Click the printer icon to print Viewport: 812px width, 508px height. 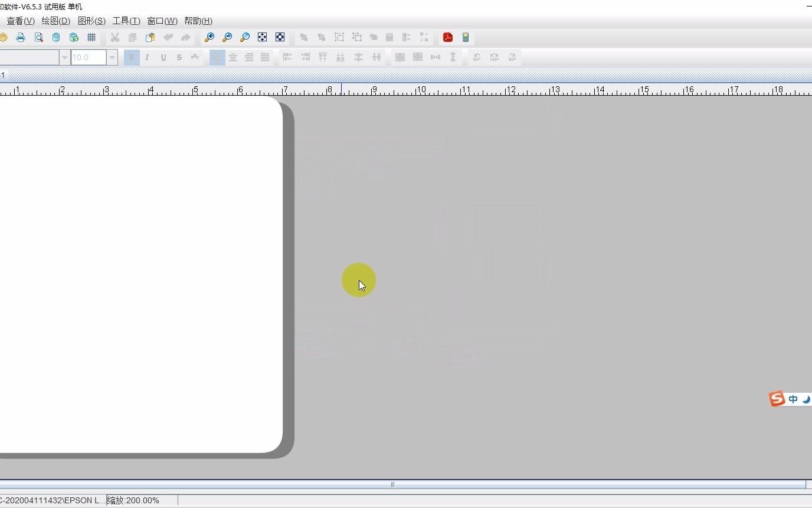point(21,37)
